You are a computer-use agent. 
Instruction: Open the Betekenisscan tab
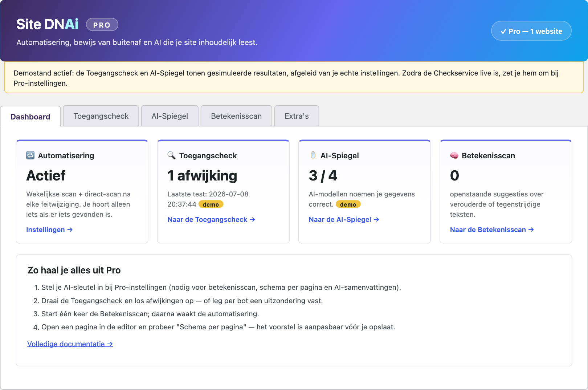236,116
